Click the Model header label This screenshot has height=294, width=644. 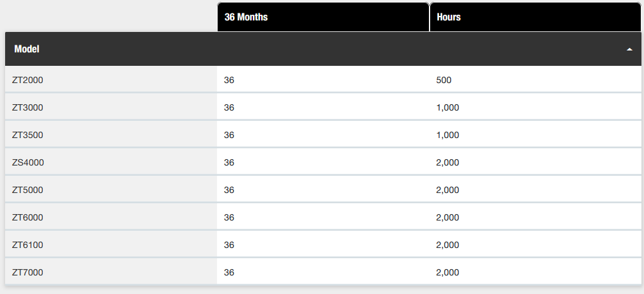click(x=27, y=49)
